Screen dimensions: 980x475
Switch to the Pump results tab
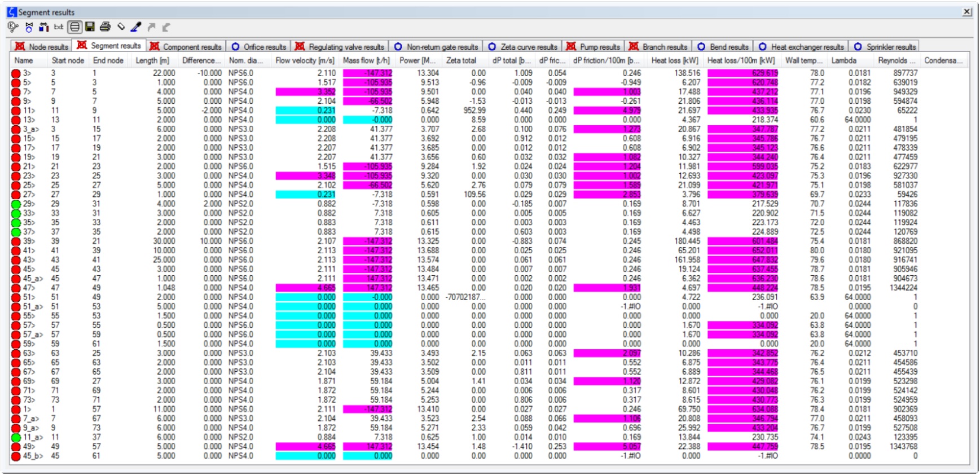594,47
